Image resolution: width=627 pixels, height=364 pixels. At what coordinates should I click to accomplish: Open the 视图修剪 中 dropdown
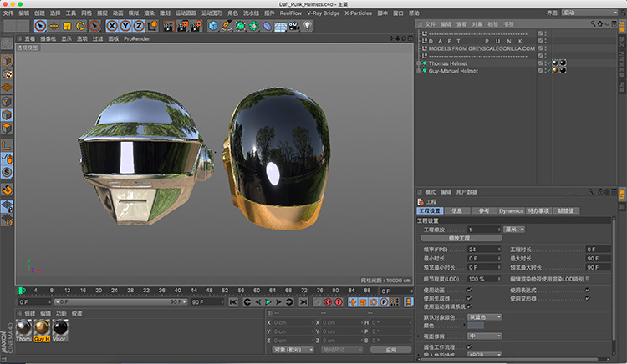484,336
